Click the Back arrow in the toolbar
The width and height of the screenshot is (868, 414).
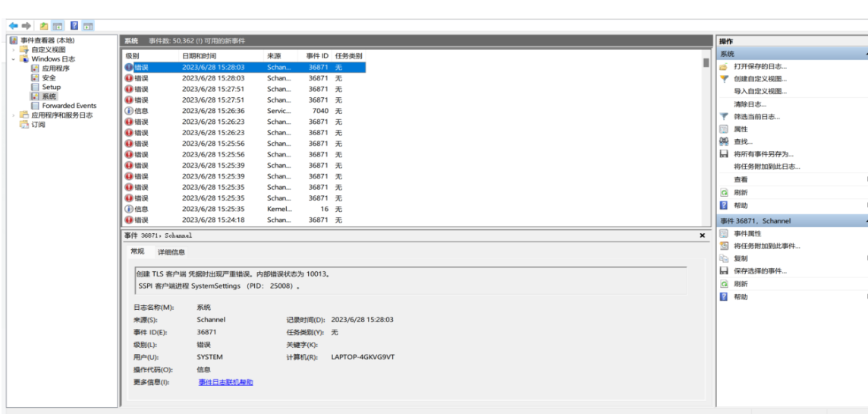[x=13, y=26]
